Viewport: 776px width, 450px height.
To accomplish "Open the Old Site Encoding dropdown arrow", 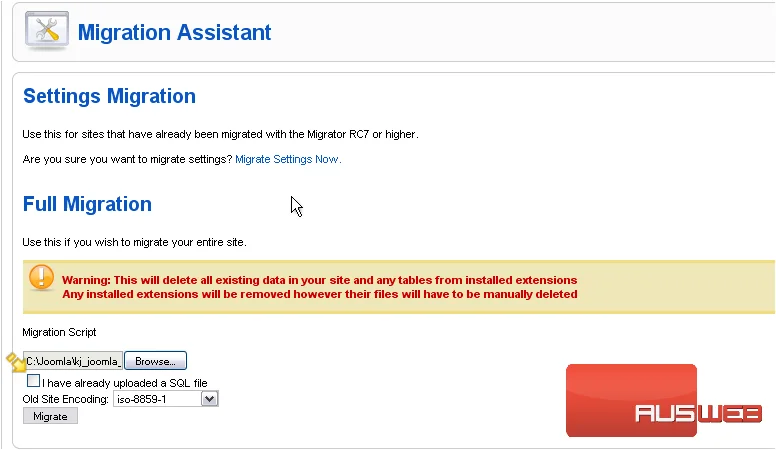I will pyautogui.click(x=209, y=399).
